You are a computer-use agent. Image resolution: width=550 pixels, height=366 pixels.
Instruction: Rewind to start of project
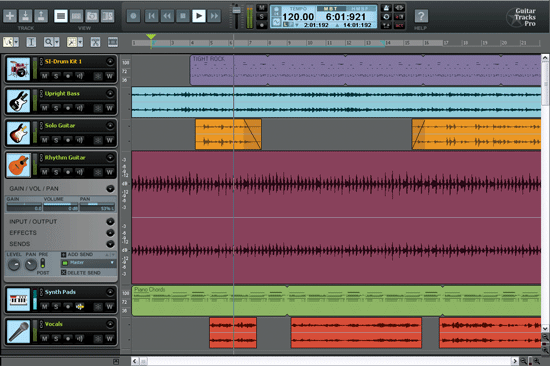click(x=152, y=16)
